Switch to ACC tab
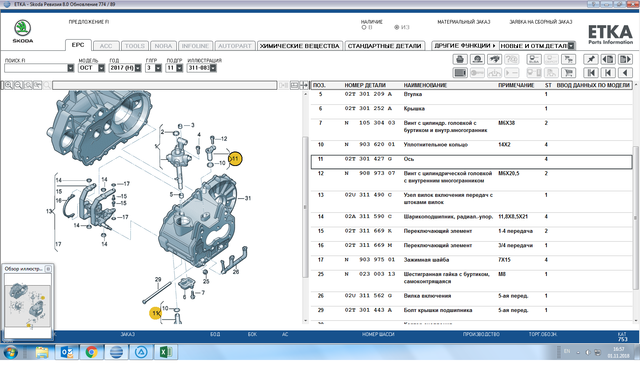This screenshot has width=640, height=366. 106,46
